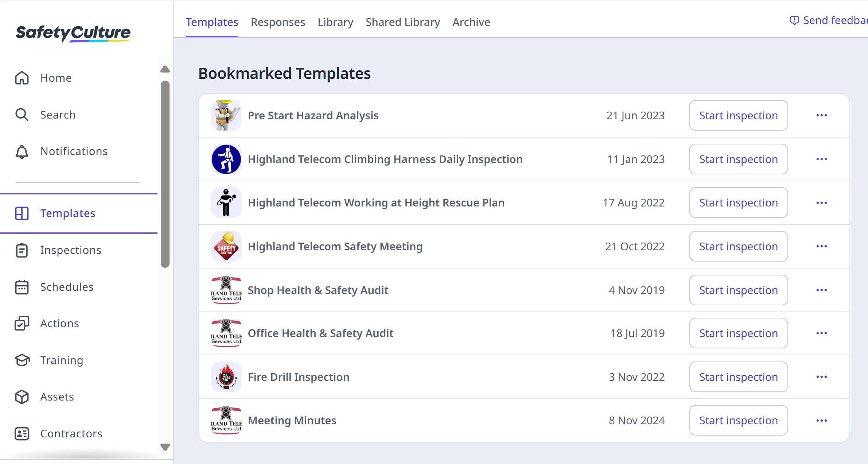This screenshot has height=464, width=868.
Task: Start inspection for Highland Telecom Safety Meeting
Action: [738, 247]
